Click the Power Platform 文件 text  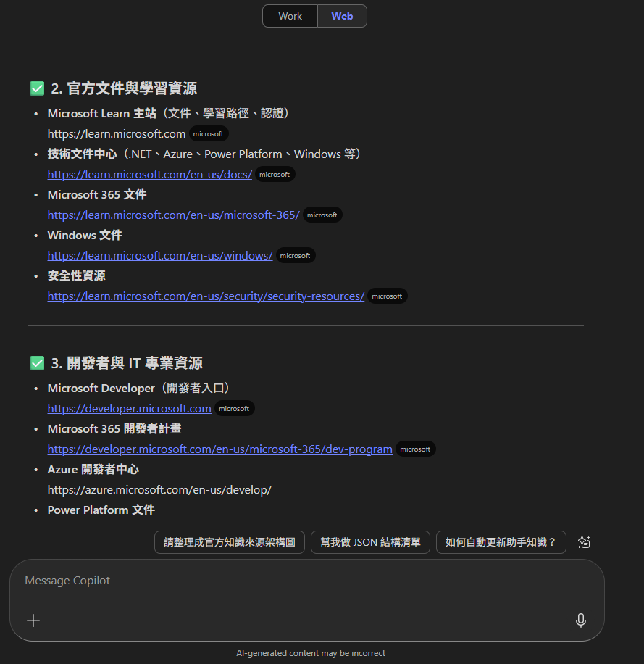[x=101, y=510]
